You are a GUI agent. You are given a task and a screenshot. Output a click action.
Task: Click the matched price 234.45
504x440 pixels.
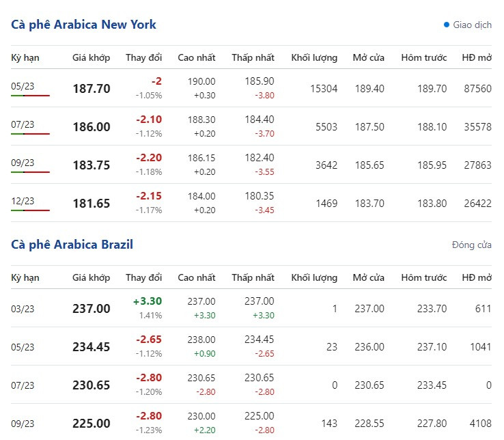point(92,346)
